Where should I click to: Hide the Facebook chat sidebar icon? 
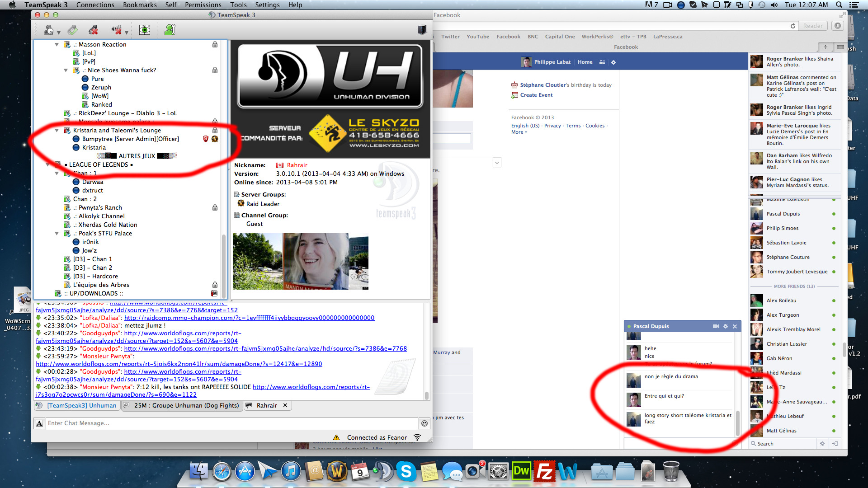pyautogui.click(x=835, y=444)
